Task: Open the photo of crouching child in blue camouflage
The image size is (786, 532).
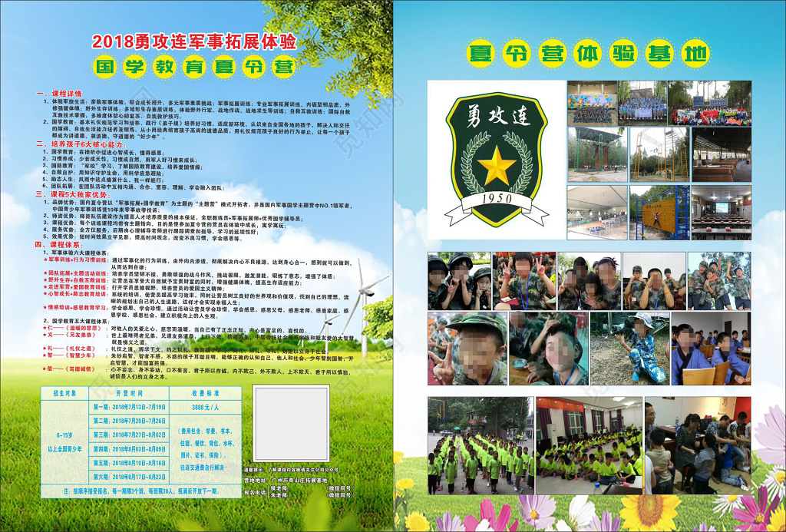Action: [x=630, y=349]
